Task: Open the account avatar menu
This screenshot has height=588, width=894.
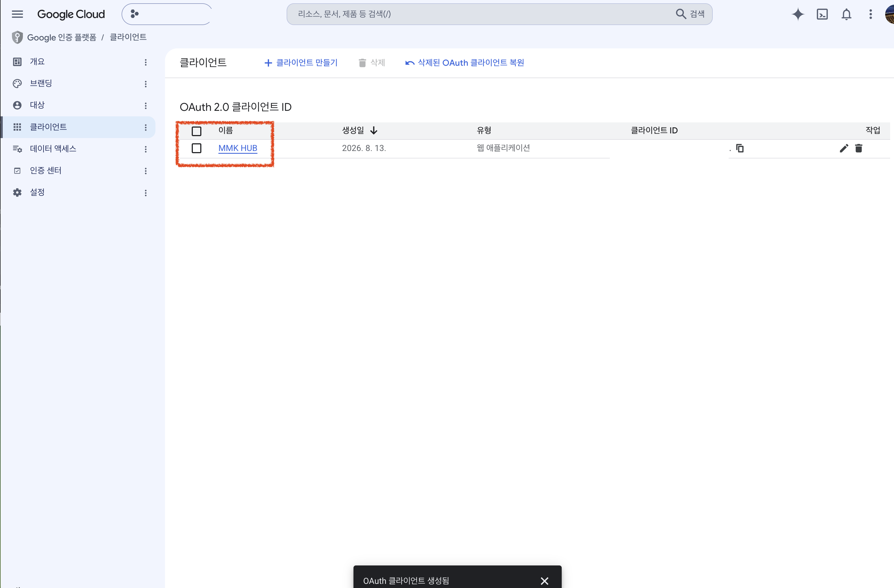Action: tap(890, 14)
